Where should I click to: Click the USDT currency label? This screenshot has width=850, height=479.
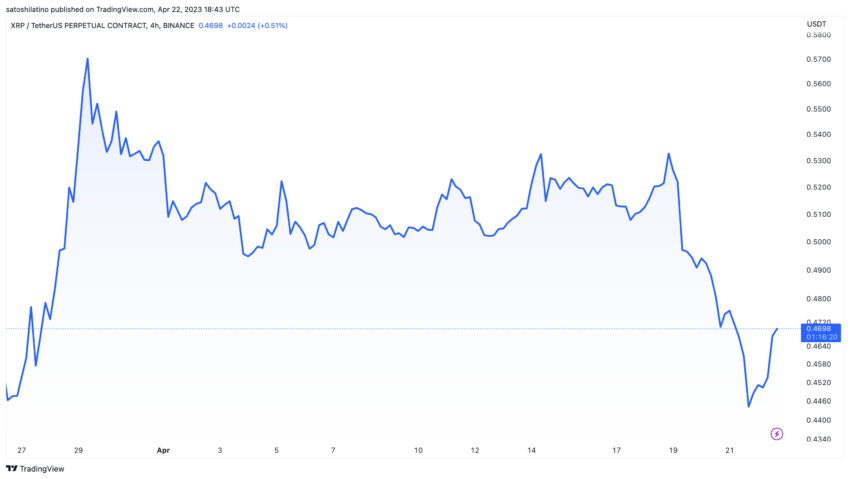(x=819, y=25)
